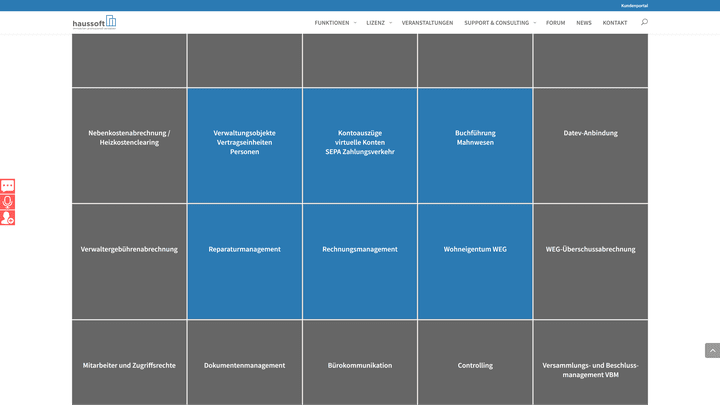Viewport: 720px width, 405px height.
Task: Open the site search magnifier icon
Action: pyautogui.click(x=644, y=22)
